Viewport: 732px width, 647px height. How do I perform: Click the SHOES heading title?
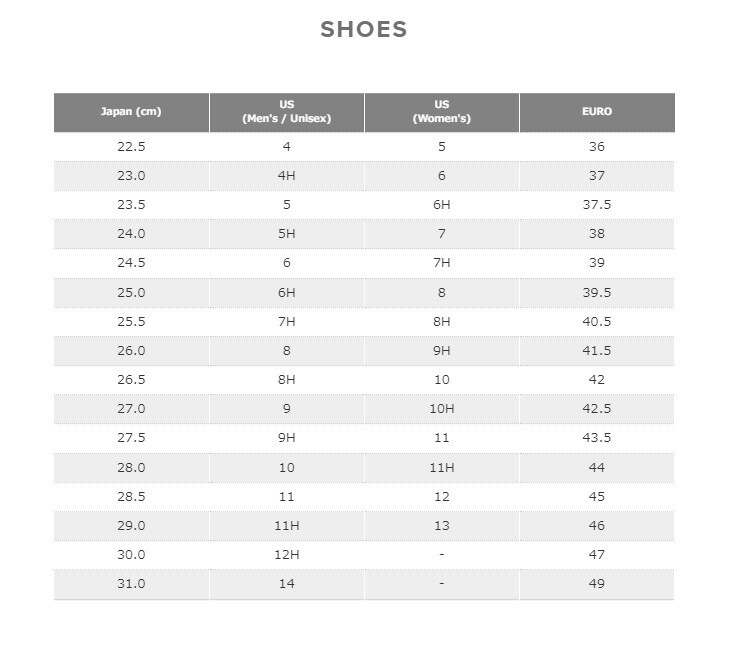[x=364, y=30]
